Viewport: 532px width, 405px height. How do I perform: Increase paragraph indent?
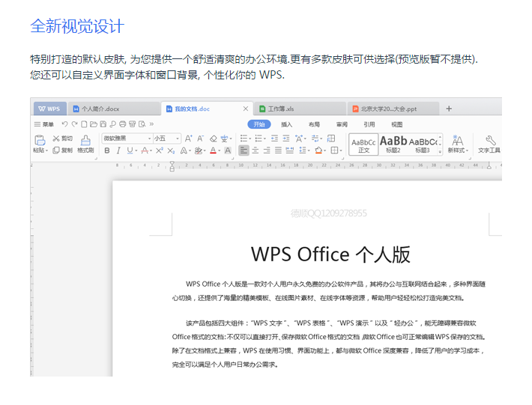pyautogui.click(x=286, y=138)
